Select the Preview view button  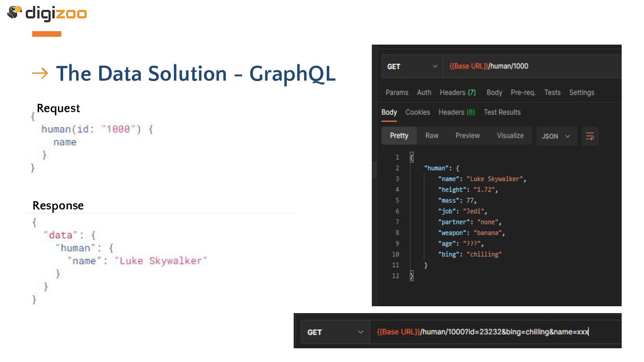tap(468, 136)
